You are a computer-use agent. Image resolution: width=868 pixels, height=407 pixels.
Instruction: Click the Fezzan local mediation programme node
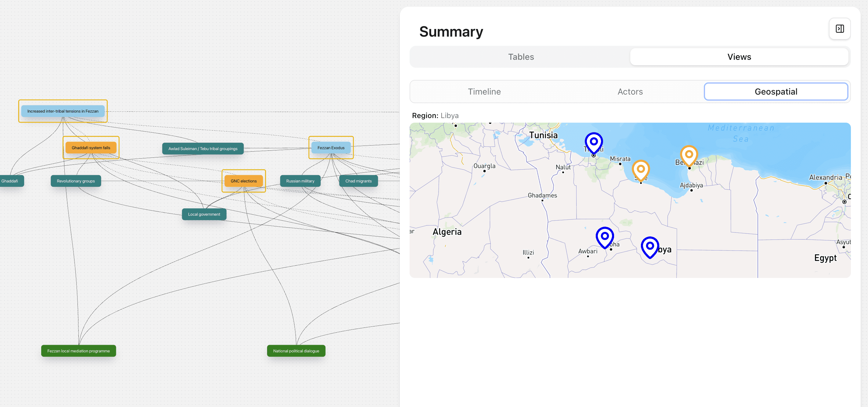(78, 351)
